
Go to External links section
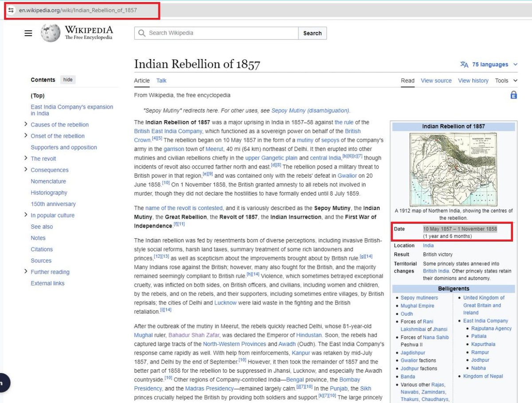pos(47,283)
